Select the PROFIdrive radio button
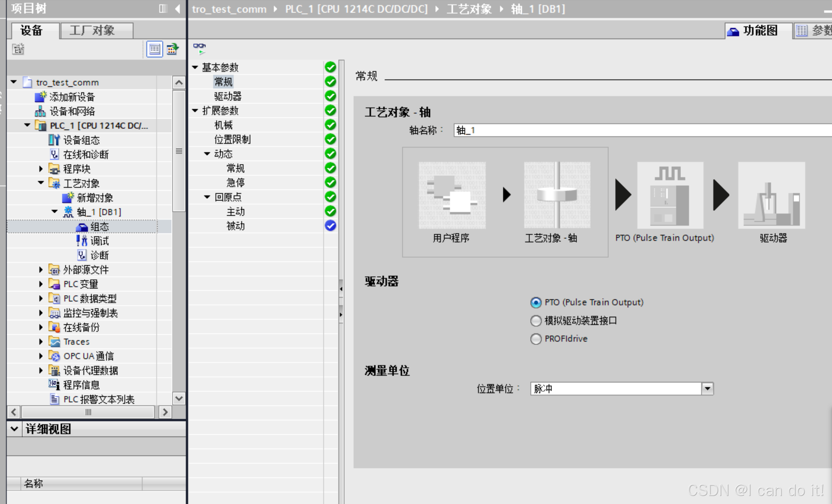 (x=536, y=339)
